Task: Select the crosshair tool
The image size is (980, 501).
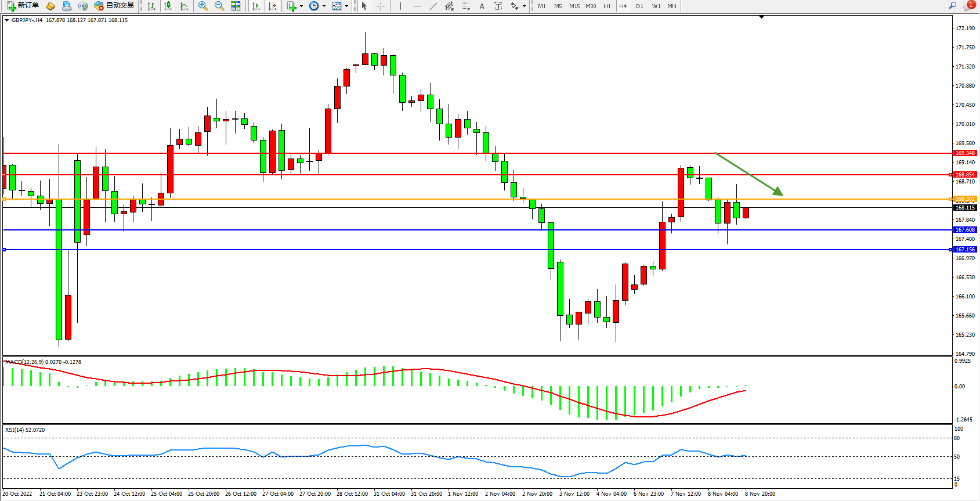Action: pos(381,6)
